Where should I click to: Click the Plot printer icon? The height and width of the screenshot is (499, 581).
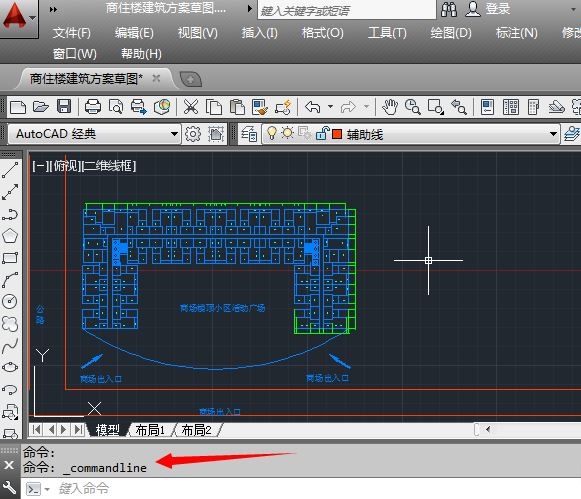[x=93, y=107]
